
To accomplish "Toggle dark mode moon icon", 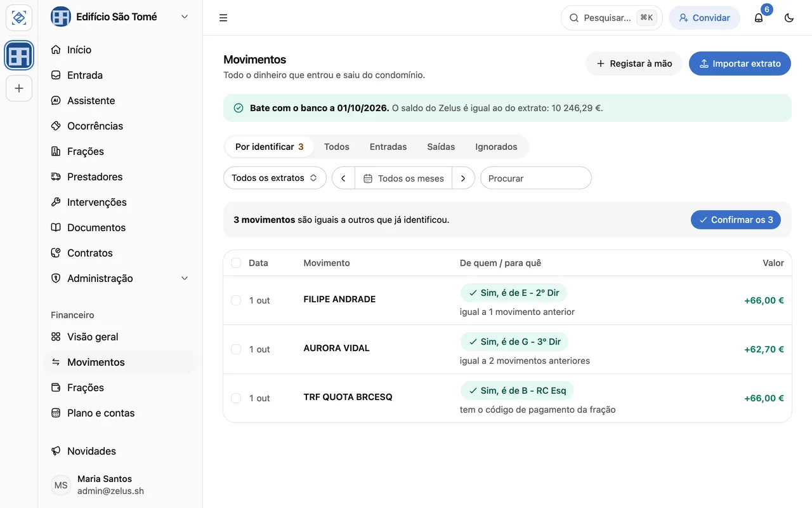I will 789,18.
